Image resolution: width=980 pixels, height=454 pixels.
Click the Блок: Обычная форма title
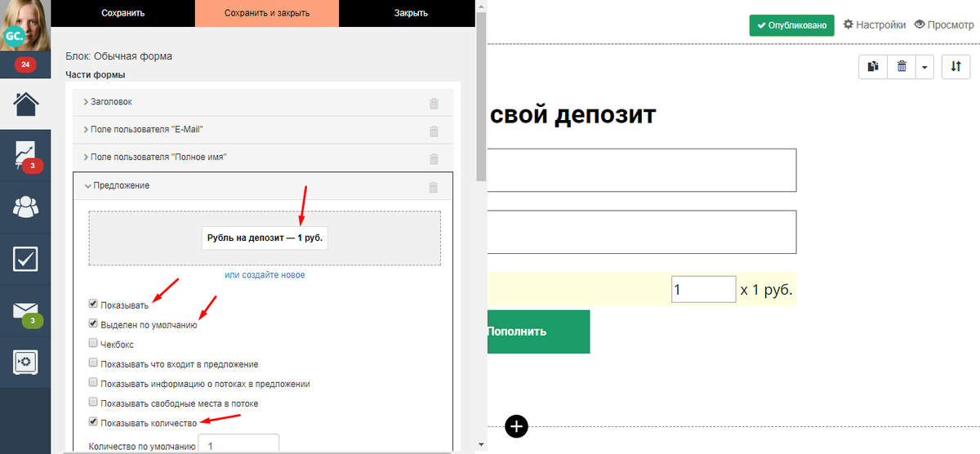click(119, 56)
